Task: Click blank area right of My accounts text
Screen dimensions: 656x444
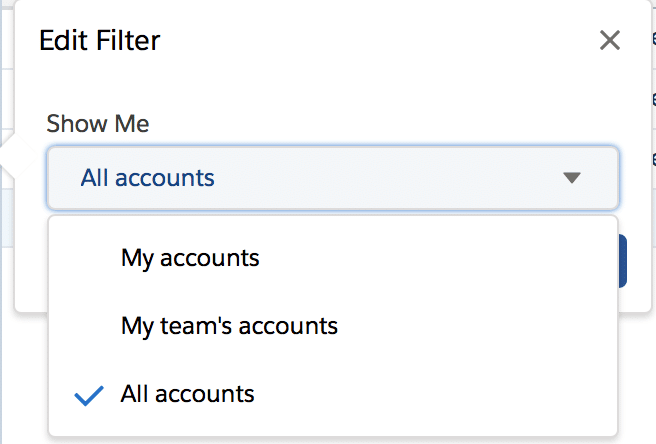Action: pos(430,258)
